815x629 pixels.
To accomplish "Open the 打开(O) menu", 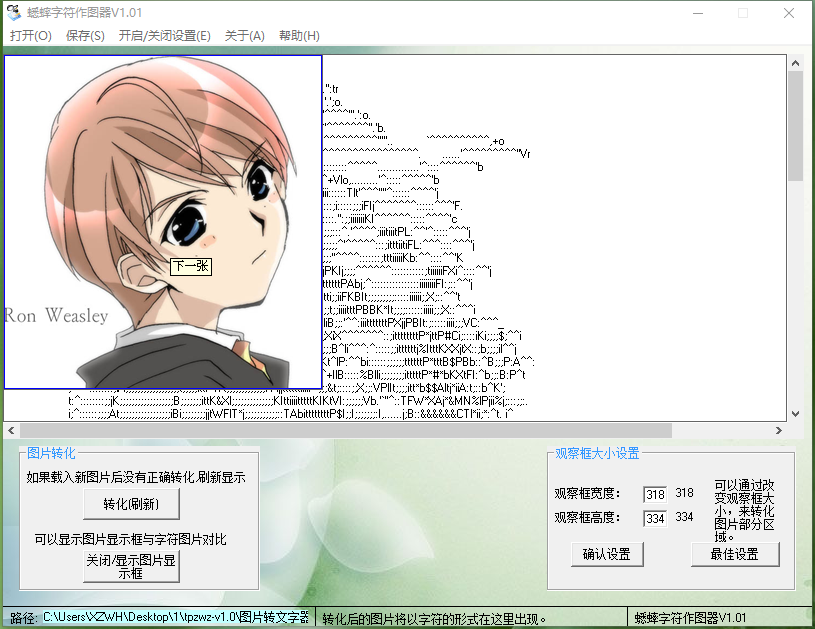I will [x=29, y=35].
